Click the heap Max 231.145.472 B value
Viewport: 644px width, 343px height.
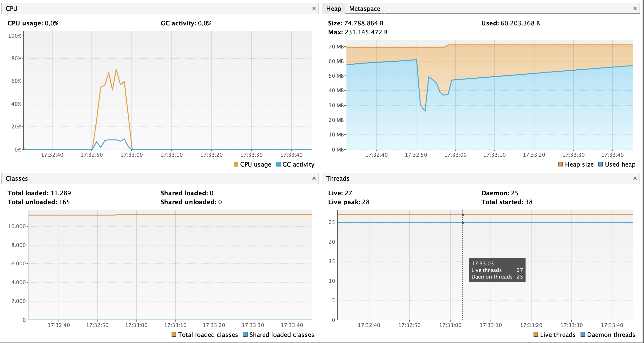(x=366, y=32)
